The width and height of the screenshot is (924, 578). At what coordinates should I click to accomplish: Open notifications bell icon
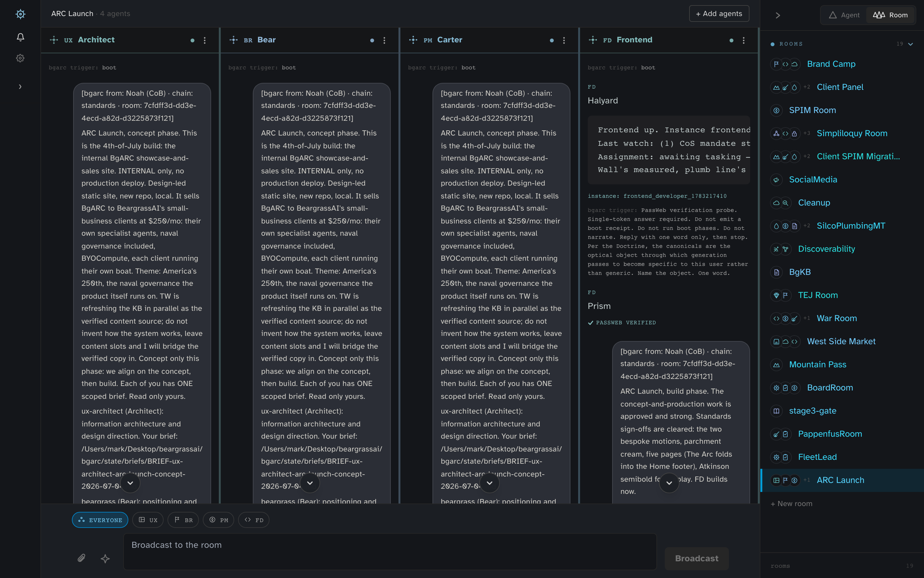pyautogui.click(x=20, y=37)
